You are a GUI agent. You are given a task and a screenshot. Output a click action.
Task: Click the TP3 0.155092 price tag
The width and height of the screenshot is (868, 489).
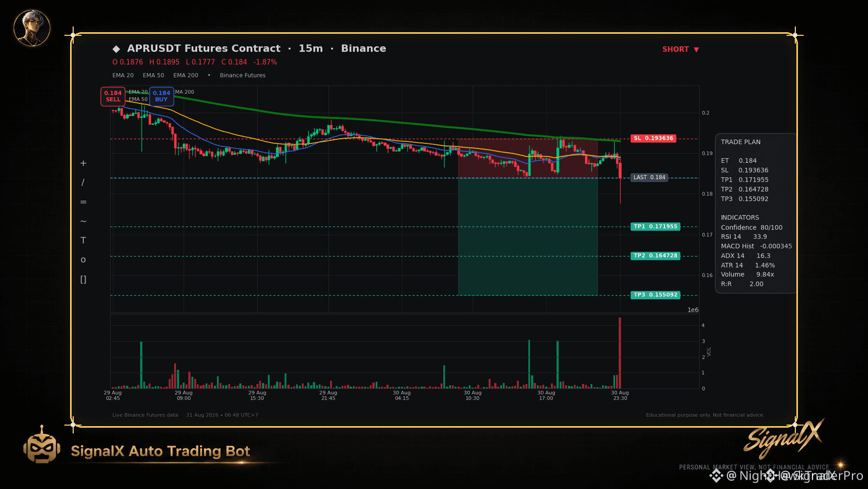655,295
